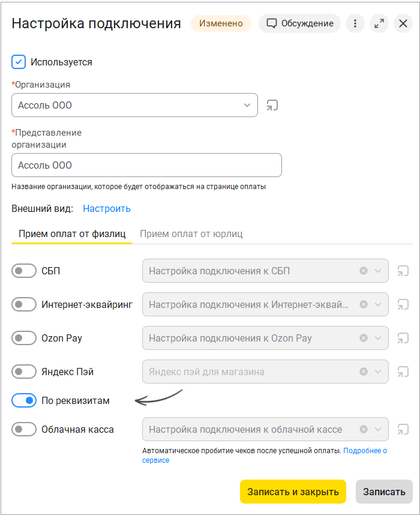Enable the СБП toggle
This screenshot has height=515, width=420.
pyautogui.click(x=23, y=271)
